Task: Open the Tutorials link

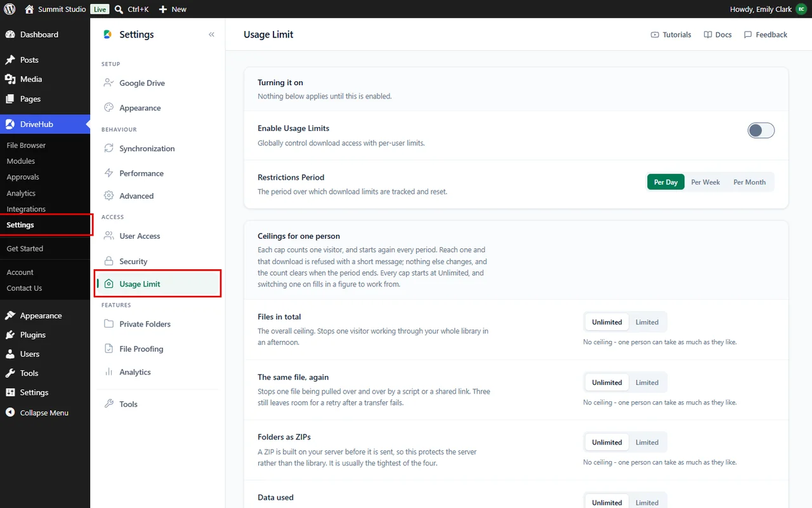Action: coord(671,35)
